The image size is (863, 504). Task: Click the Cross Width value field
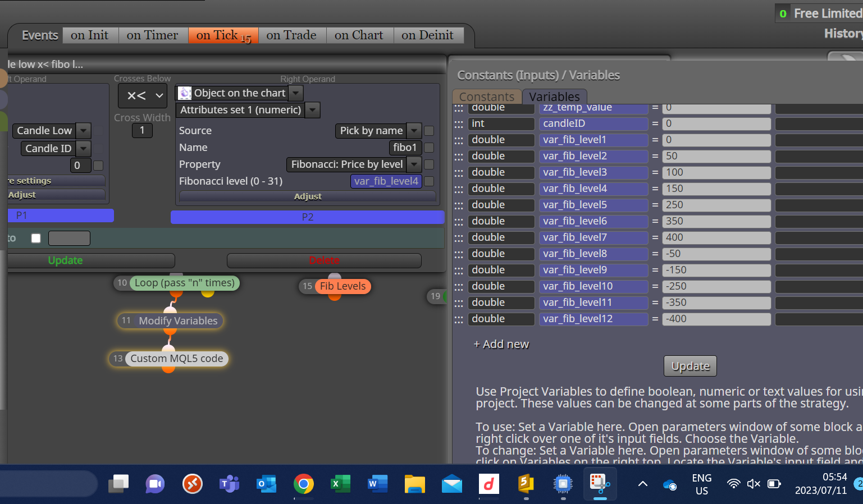pos(142,131)
